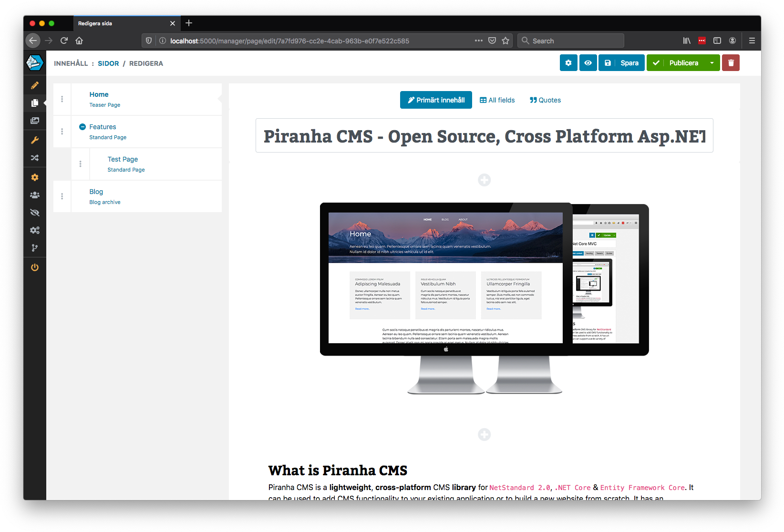784x532 pixels.
Task: Click drag handle dots of Blog page
Action: click(62, 196)
